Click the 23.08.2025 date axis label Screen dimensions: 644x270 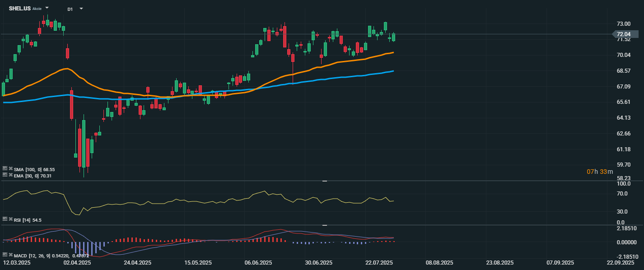(499, 262)
